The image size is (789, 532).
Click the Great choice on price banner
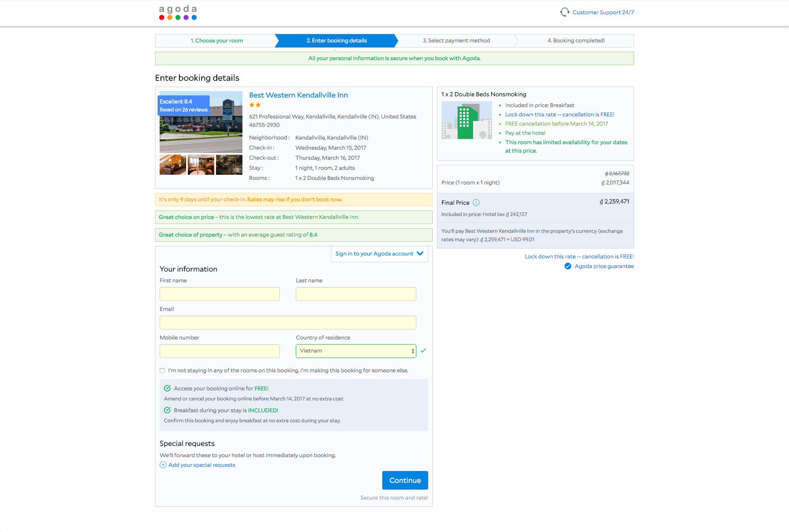click(294, 217)
